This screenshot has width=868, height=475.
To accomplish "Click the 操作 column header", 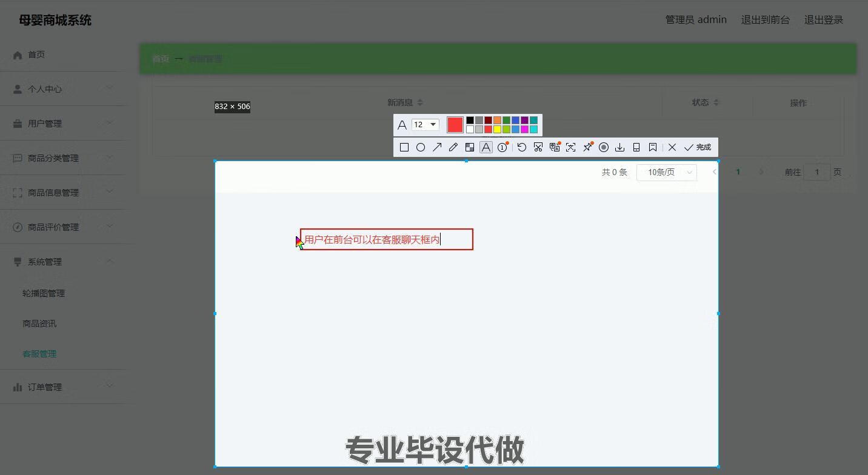I will 798,103.
